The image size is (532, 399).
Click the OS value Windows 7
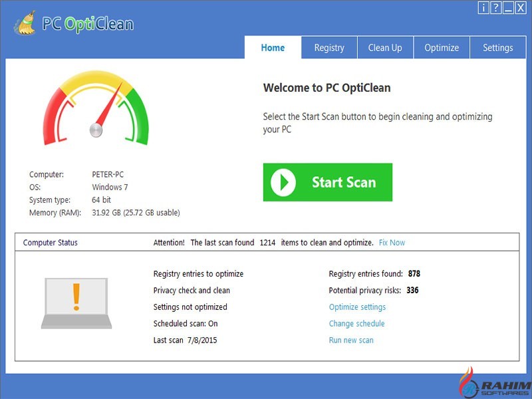[x=110, y=188]
